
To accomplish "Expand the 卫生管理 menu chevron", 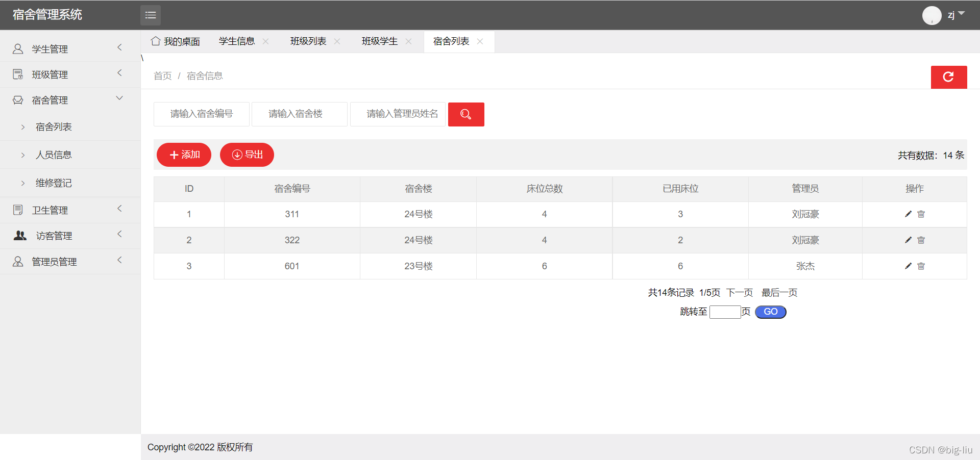I will pyautogui.click(x=120, y=209).
